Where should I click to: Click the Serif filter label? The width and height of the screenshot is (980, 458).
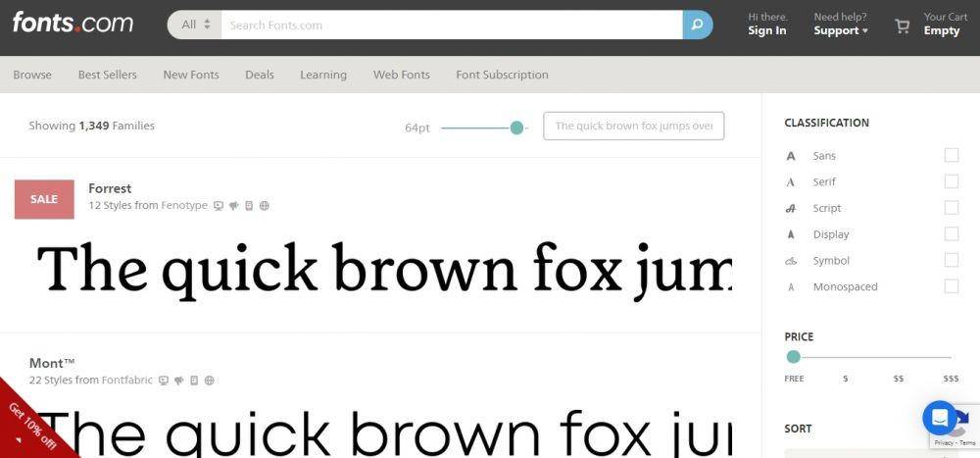(824, 182)
